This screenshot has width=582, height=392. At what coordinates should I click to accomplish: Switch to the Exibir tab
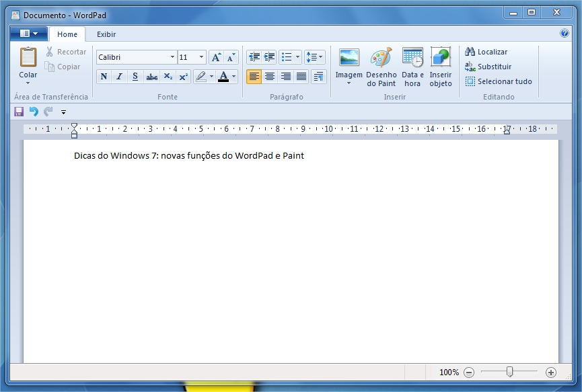(105, 34)
